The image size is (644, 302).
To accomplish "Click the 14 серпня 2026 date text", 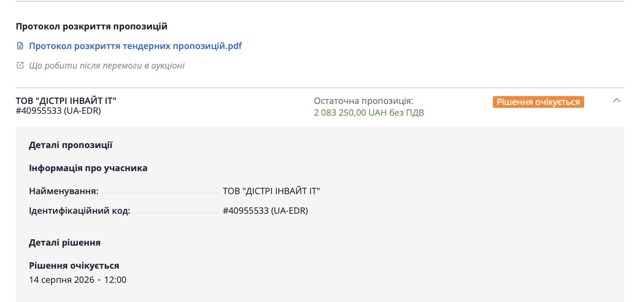I will (61, 280).
